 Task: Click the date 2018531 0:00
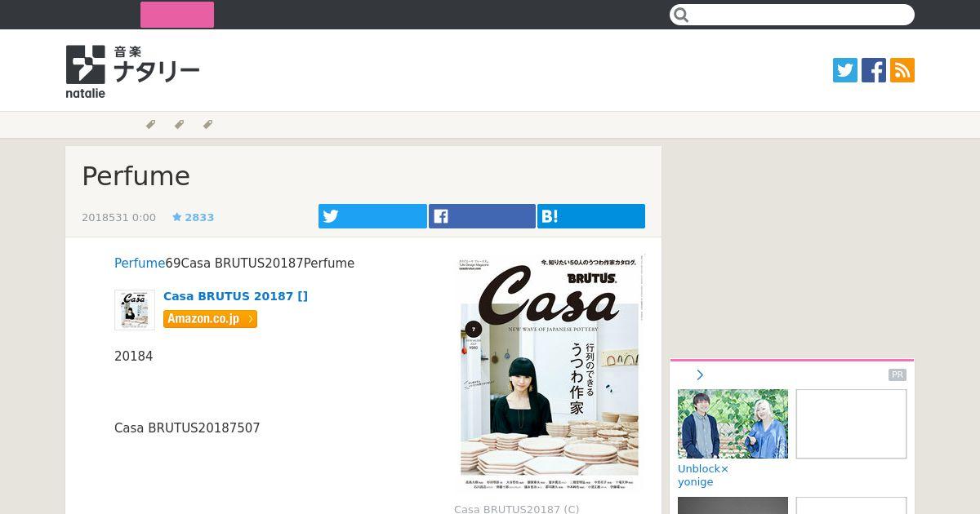coord(118,218)
